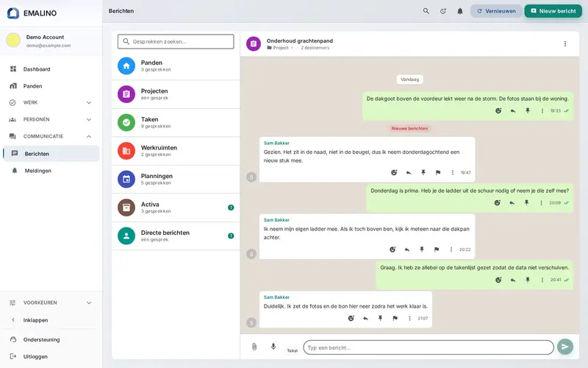Focus the Gesprekken zoeken search field
588x368 pixels.
pyautogui.click(x=176, y=42)
